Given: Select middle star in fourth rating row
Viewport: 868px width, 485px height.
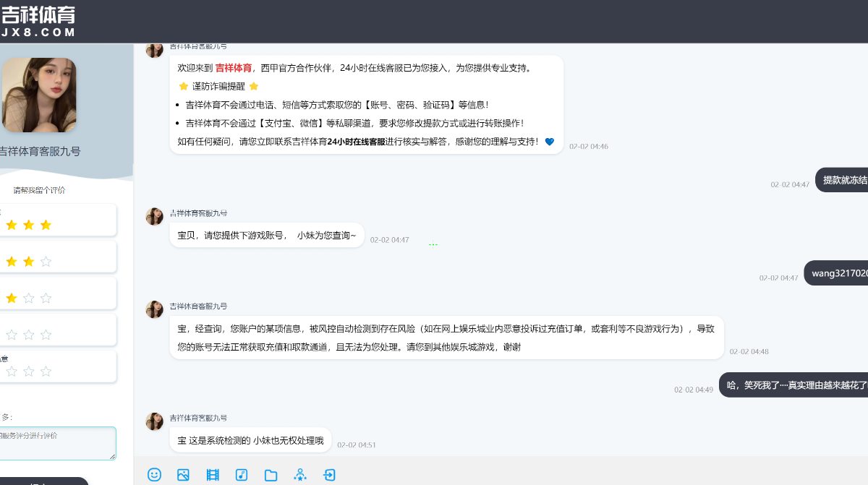Looking at the screenshot, I should point(28,335).
